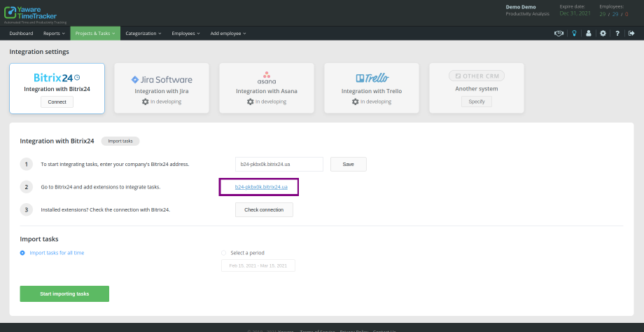Click the Import tasks pill button
Screen dimensions: 644x332
pyautogui.click(x=120, y=141)
